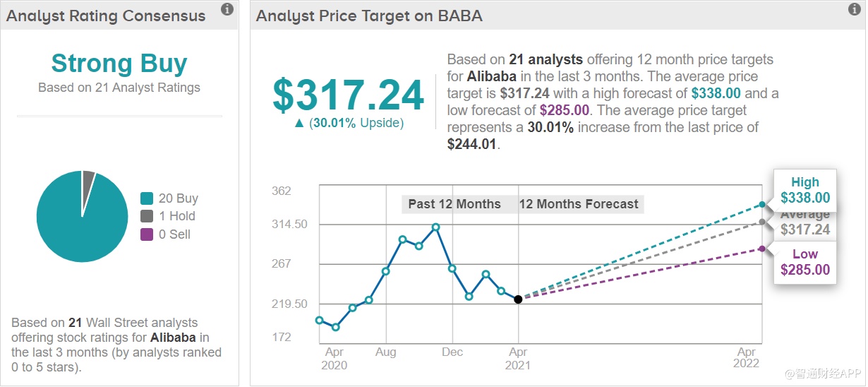Click info icon in Analyst Rating Consensus panel

click(227, 10)
